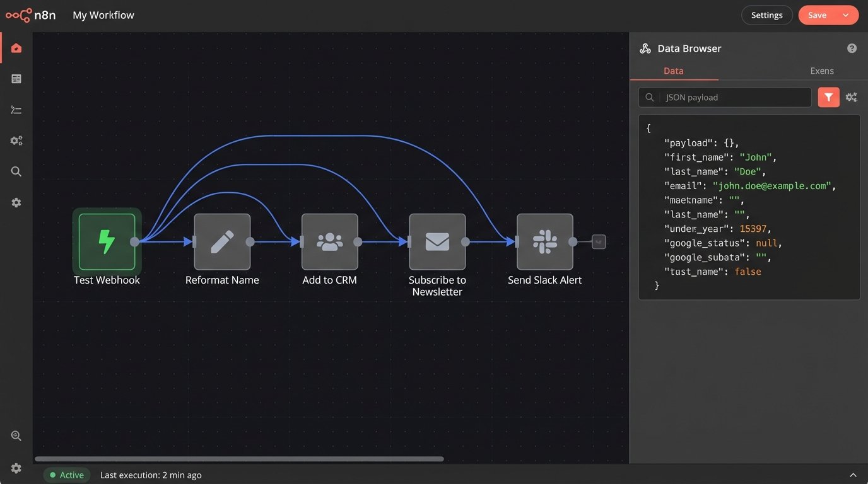Open the Save dropdown arrow

point(846,15)
